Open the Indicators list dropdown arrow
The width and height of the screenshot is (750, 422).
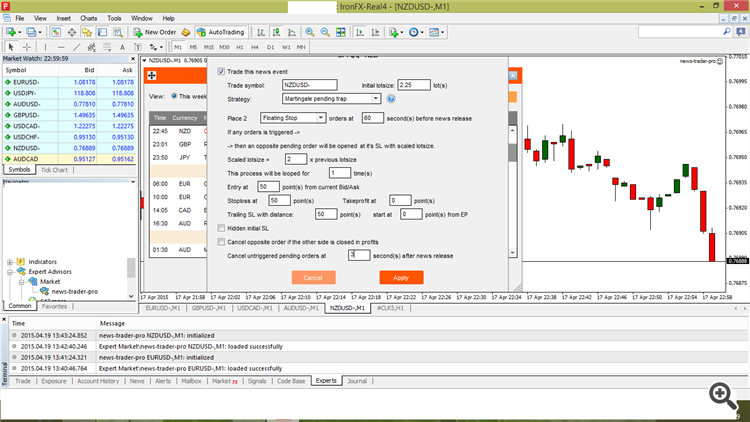coord(401,32)
